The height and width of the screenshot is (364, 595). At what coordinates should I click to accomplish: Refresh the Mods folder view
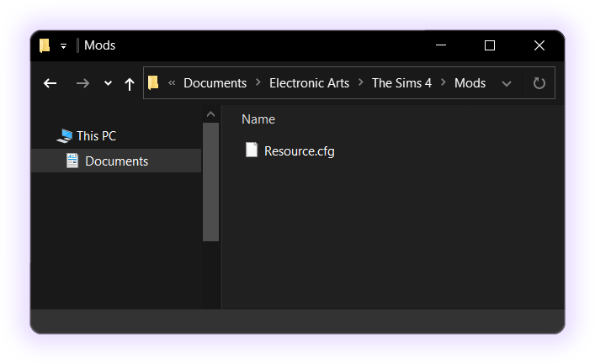539,83
